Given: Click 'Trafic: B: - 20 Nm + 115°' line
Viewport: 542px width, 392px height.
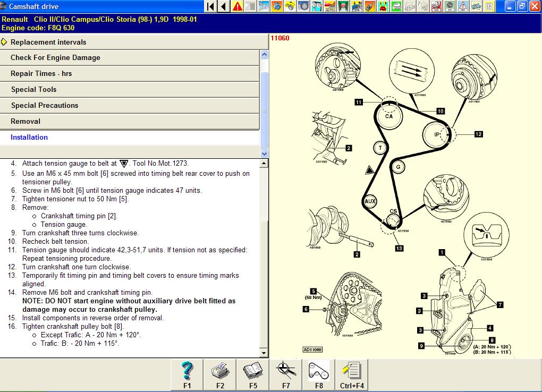Looking at the screenshot, I should (80, 343).
